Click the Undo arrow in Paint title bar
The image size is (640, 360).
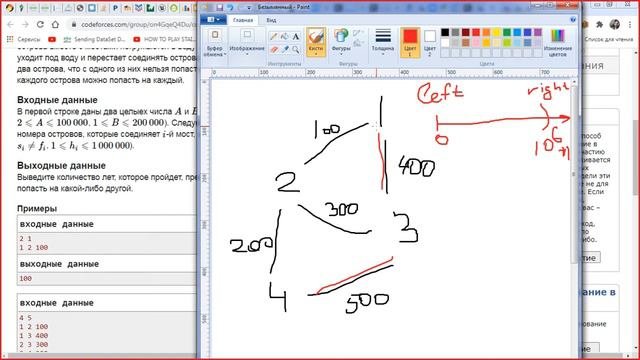(230, 7)
